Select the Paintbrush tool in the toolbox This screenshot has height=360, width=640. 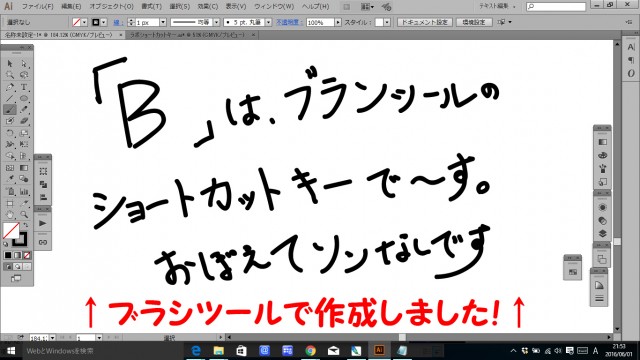point(10,109)
